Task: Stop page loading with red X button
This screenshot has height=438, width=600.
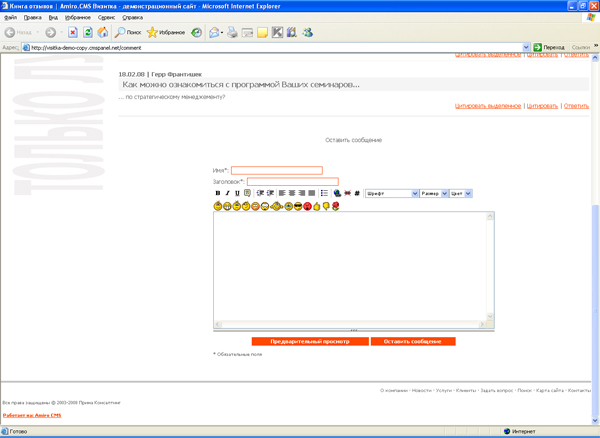Action: pyautogui.click(x=73, y=33)
